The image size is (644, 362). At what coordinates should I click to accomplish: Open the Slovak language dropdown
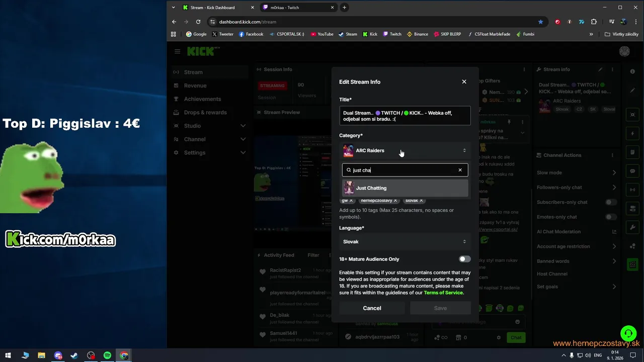click(405, 242)
